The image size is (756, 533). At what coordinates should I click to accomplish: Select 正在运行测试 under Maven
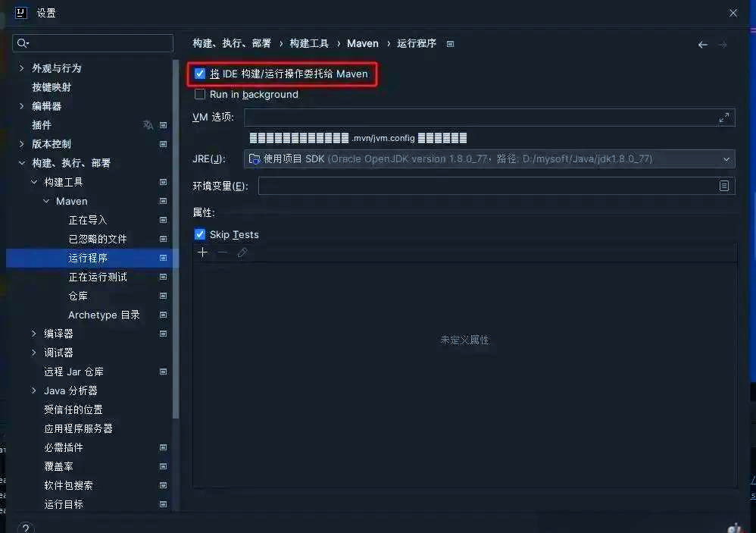(x=98, y=277)
